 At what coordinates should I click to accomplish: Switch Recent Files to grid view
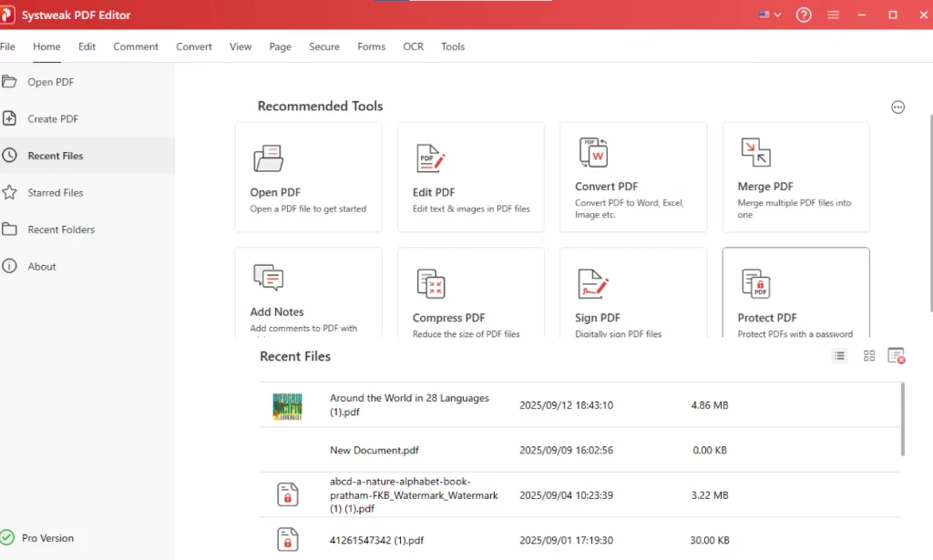(x=868, y=355)
